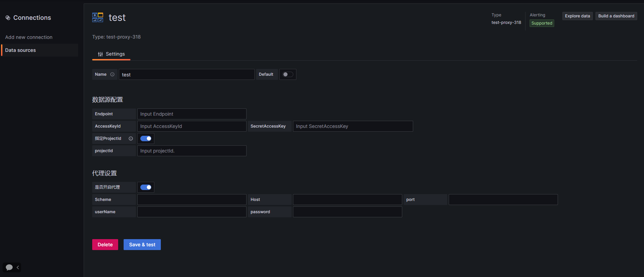This screenshot has height=277, width=644.
Task: Collapse the sidebar with the chevron arrow
Action: coord(18,267)
